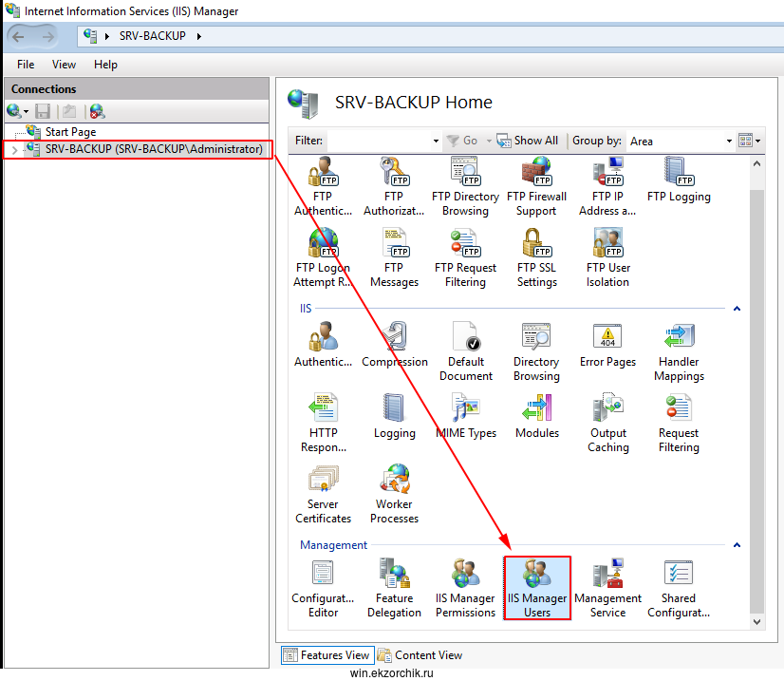784x681 pixels.
Task: Open IIS Request Filtering feature
Action: point(679,424)
